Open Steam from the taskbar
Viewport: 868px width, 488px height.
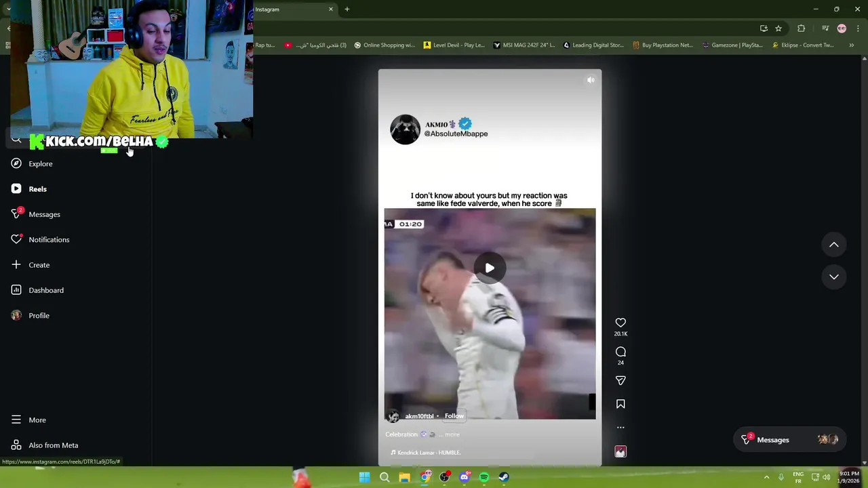(x=504, y=477)
